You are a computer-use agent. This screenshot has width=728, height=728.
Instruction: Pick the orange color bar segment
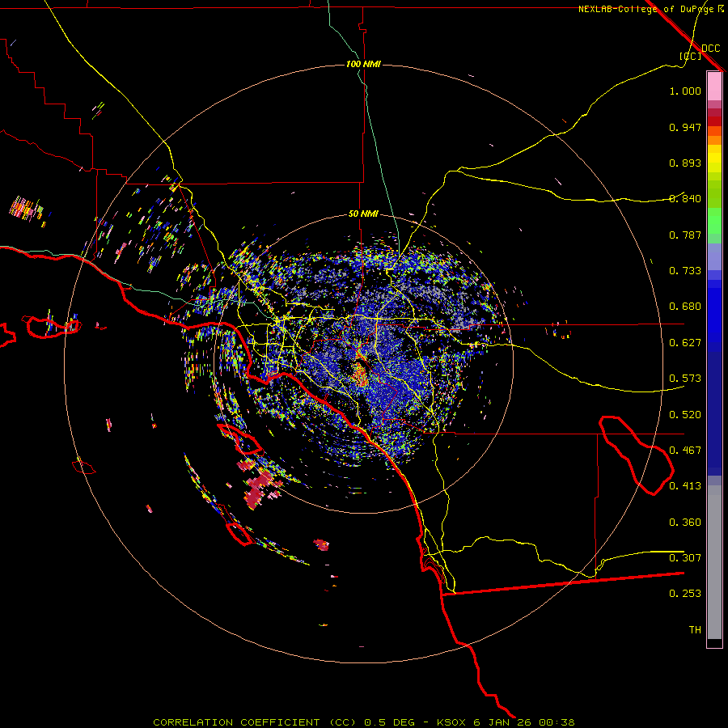(714, 140)
